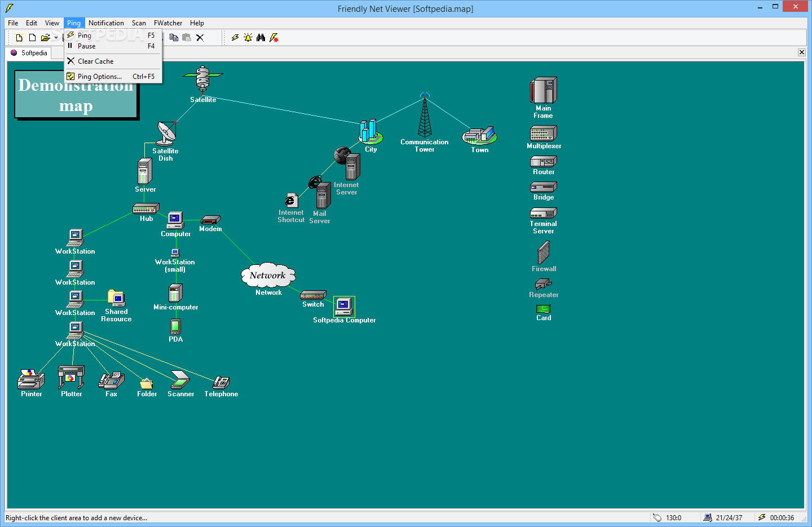Select the Softpedia Computer icon
The height and width of the screenshot is (527, 812).
[x=344, y=306]
